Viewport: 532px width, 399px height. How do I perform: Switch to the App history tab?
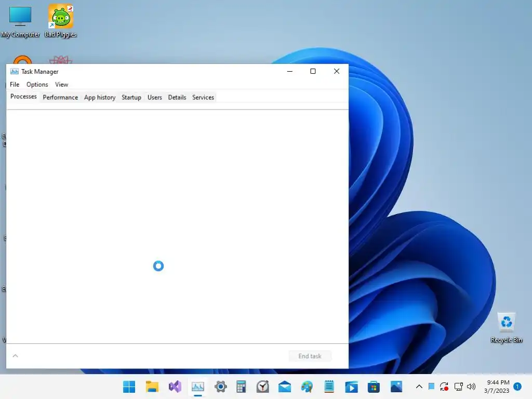[100, 97]
